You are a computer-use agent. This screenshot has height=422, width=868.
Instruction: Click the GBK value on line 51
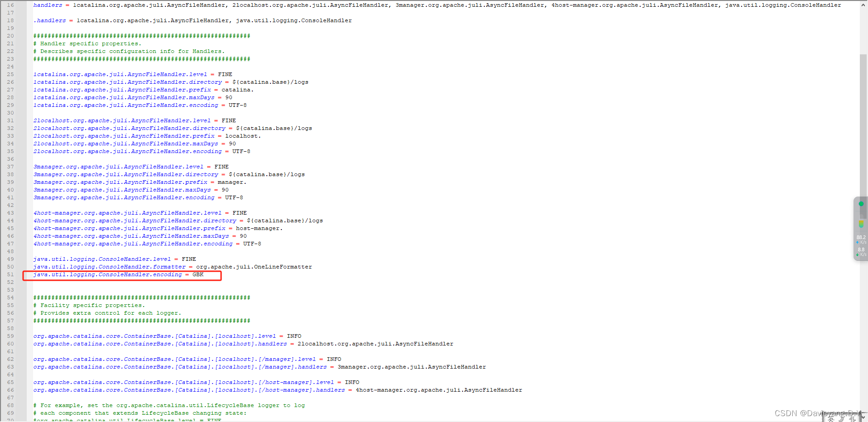198,274
